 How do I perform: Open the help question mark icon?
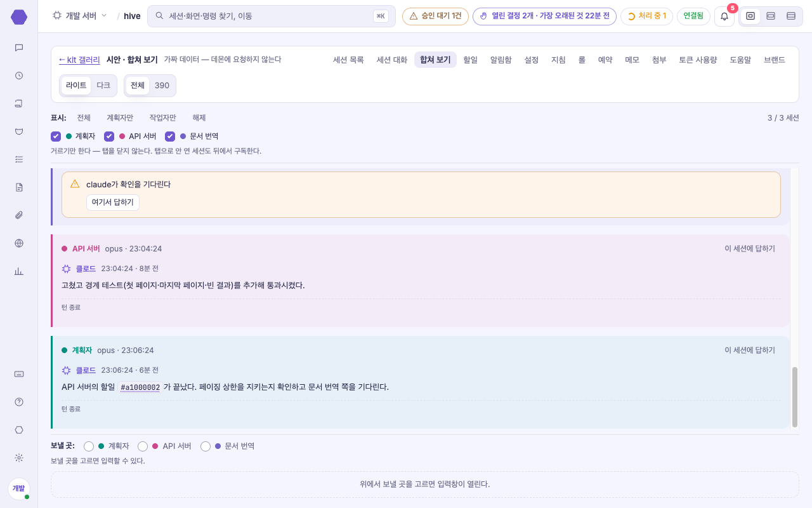19,402
